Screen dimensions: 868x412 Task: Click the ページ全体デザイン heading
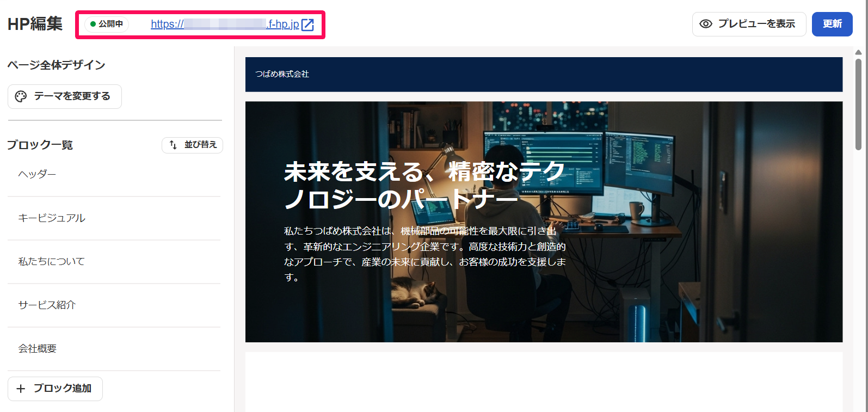56,65
